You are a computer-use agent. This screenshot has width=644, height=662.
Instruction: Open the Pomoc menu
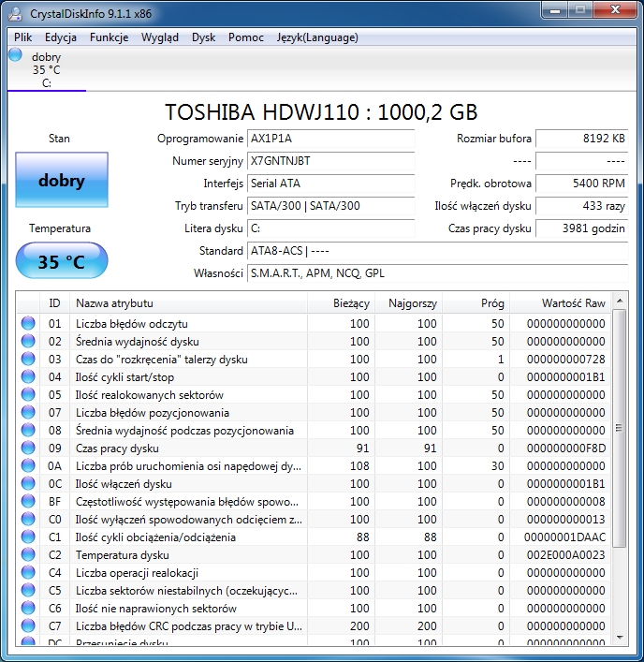click(246, 37)
